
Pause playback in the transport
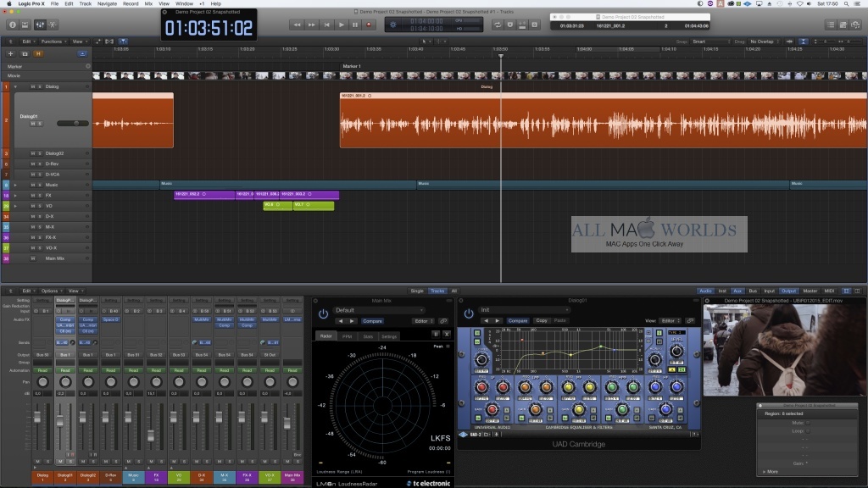pyautogui.click(x=355, y=25)
